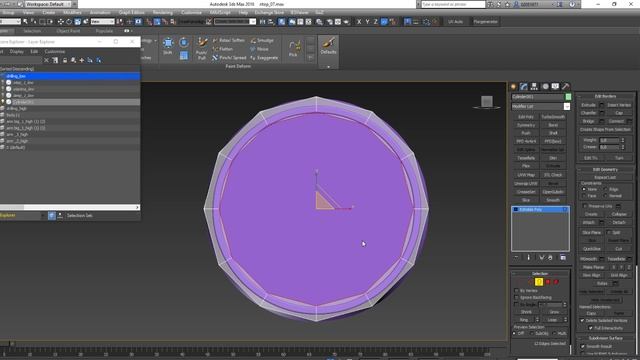The height and width of the screenshot is (360, 640).
Task: Click the QuickSlice button
Action: (x=591, y=249)
